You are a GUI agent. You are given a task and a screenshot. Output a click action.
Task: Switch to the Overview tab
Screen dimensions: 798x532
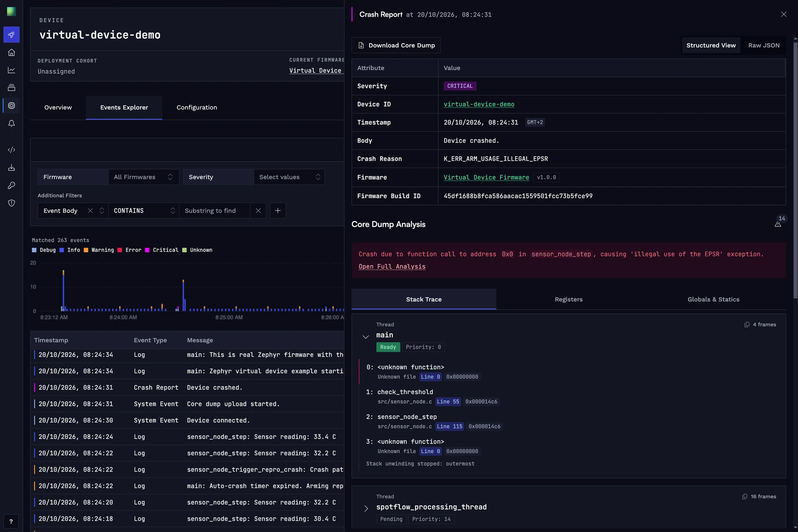pos(58,108)
